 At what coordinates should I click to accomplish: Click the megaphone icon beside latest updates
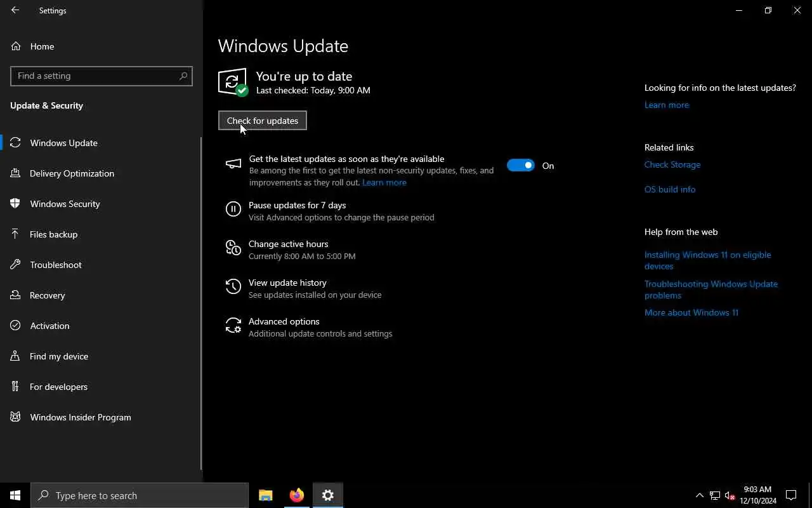click(x=233, y=164)
